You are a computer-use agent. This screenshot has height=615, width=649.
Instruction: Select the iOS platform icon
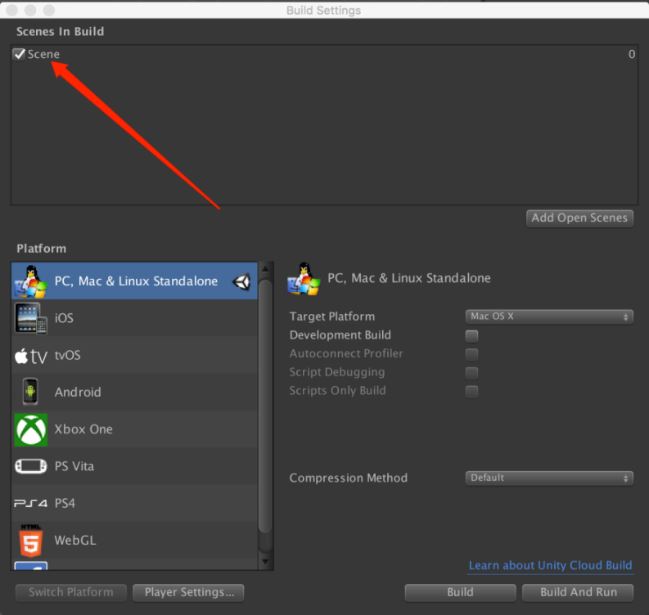31,318
